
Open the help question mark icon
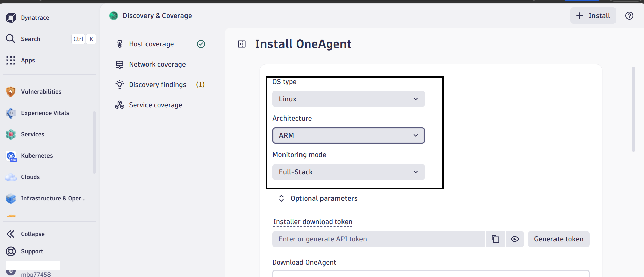click(x=629, y=16)
